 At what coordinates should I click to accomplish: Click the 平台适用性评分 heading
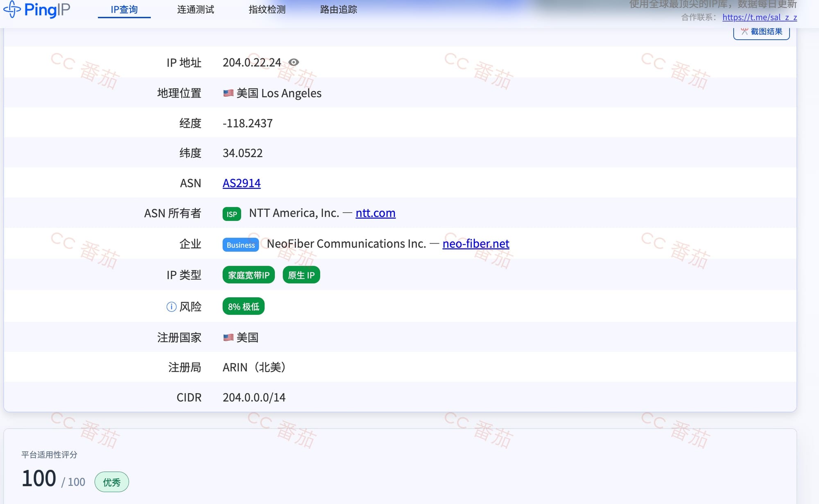click(x=49, y=454)
